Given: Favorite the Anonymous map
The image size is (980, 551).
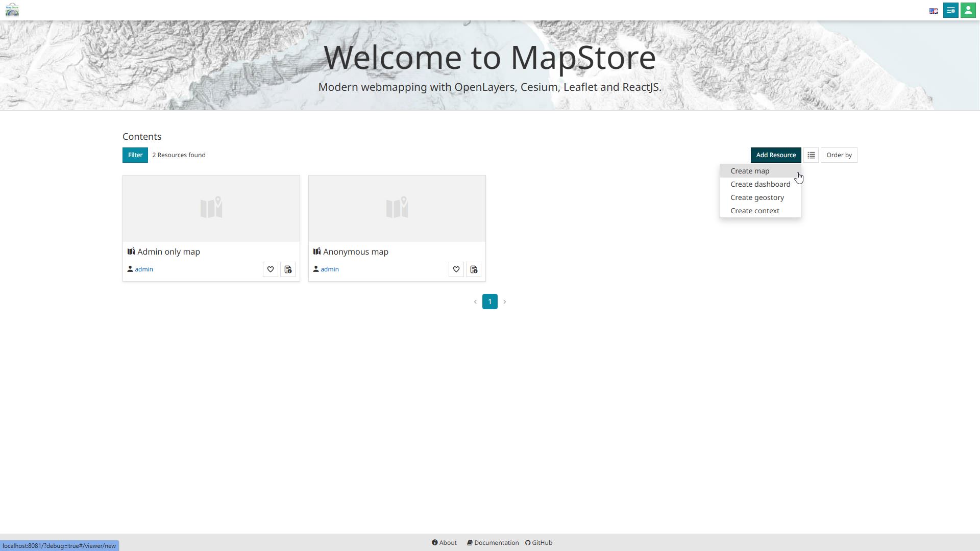Looking at the screenshot, I should [x=456, y=269].
